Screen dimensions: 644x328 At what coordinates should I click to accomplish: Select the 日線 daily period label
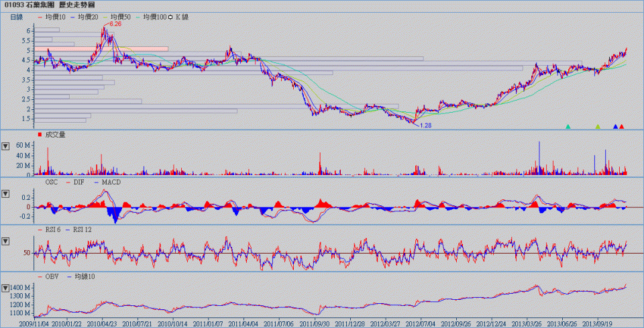click(18, 17)
